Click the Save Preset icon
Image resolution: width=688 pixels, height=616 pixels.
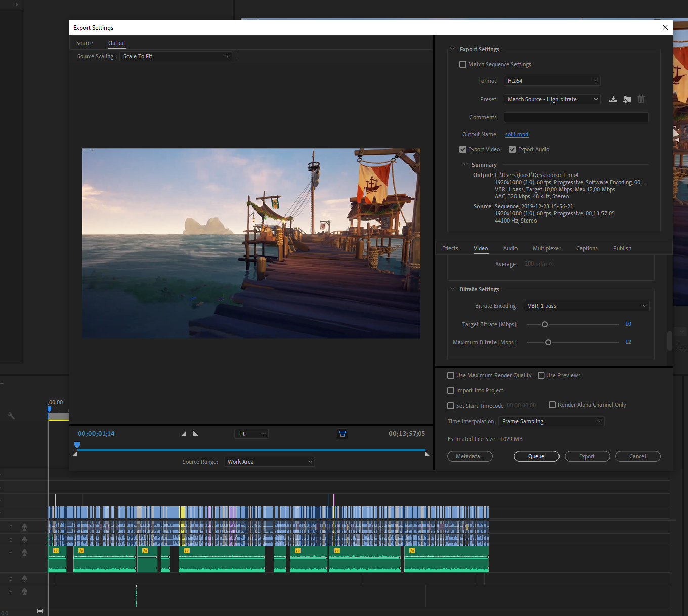tap(613, 99)
